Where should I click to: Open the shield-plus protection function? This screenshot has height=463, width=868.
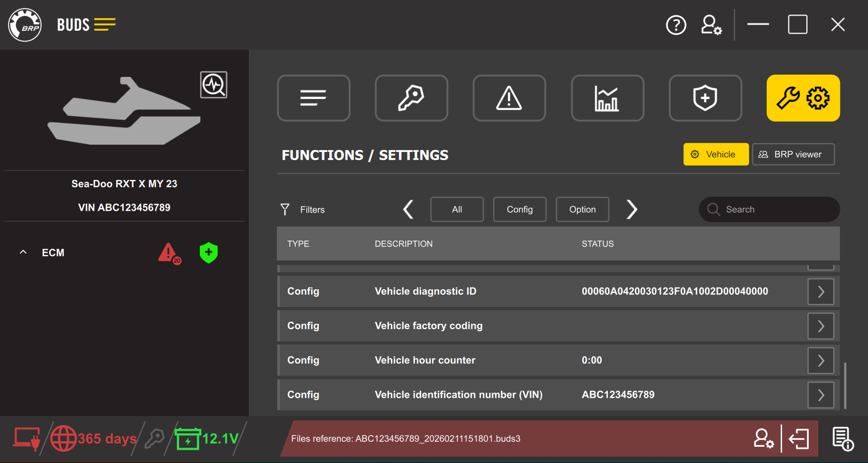click(x=705, y=98)
